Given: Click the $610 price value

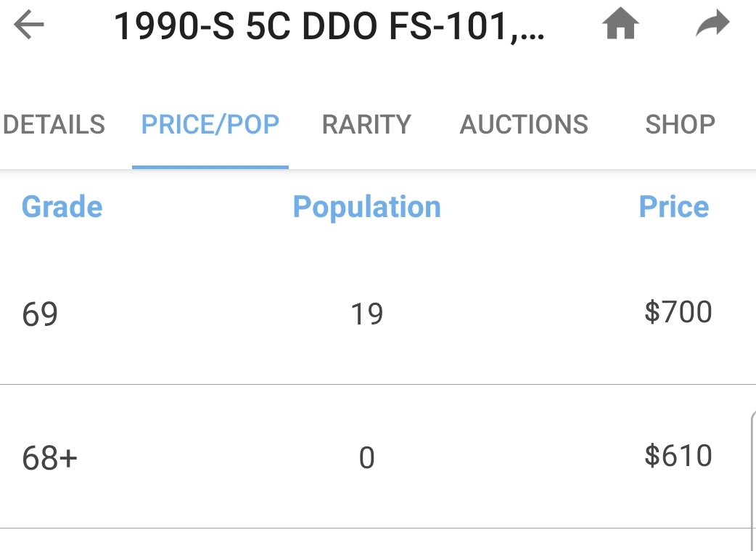Looking at the screenshot, I should (678, 455).
